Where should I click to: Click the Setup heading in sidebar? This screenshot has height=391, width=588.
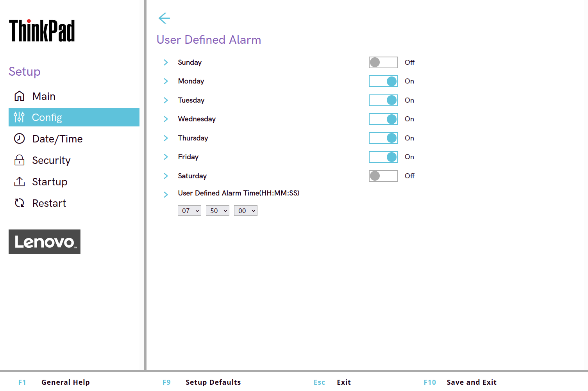(25, 72)
